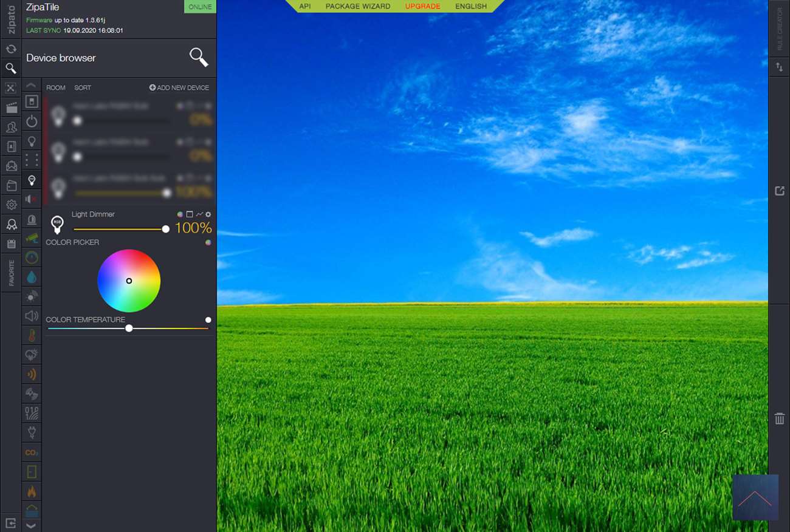Filter devices by binary data icon
790x532 pixels.
click(x=32, y=413)
